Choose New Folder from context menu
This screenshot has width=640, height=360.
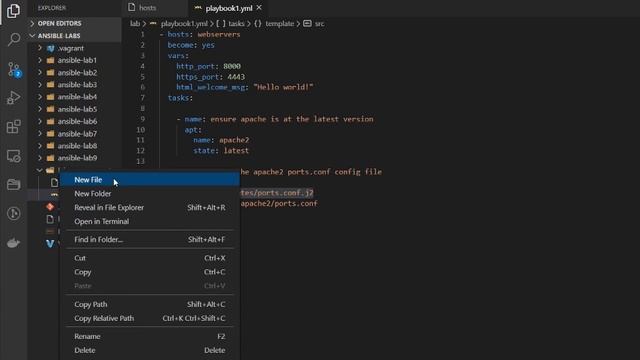[149, 193]
